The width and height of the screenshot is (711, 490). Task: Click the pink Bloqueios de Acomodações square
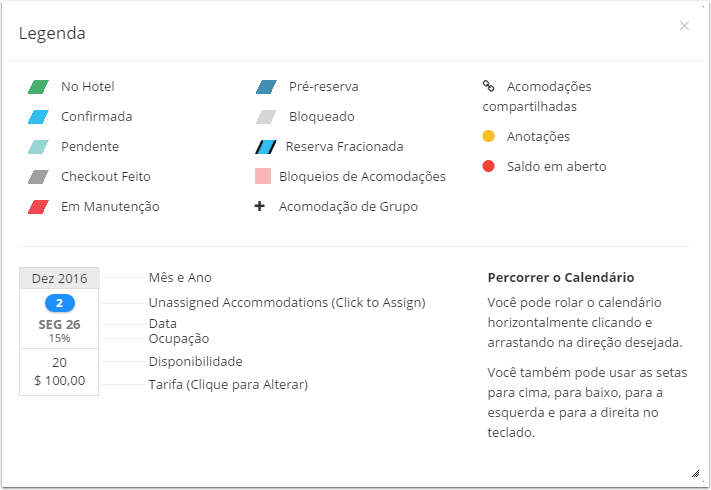(x=263, y=176)
